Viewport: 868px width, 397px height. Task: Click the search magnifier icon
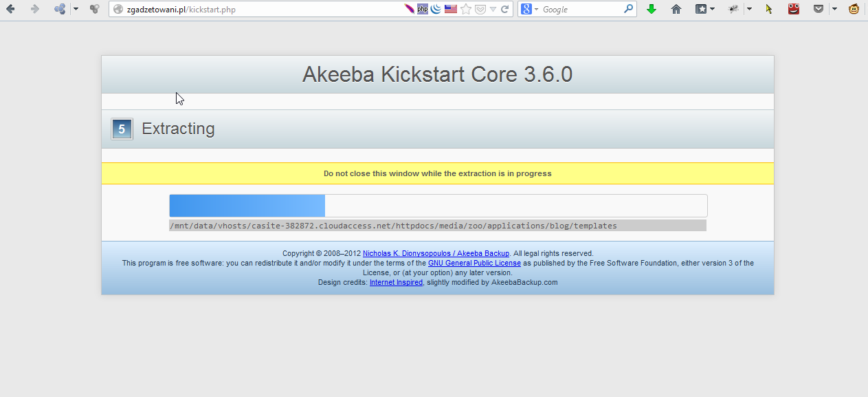[x=628, y=9]
